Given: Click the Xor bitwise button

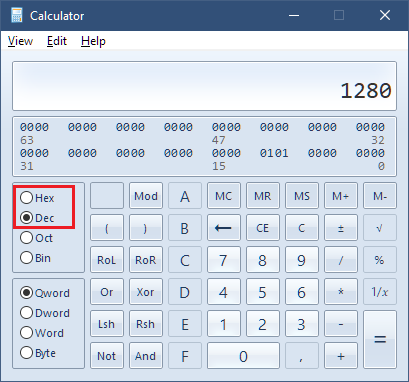Looking at the screenshot, I should 146,292.
